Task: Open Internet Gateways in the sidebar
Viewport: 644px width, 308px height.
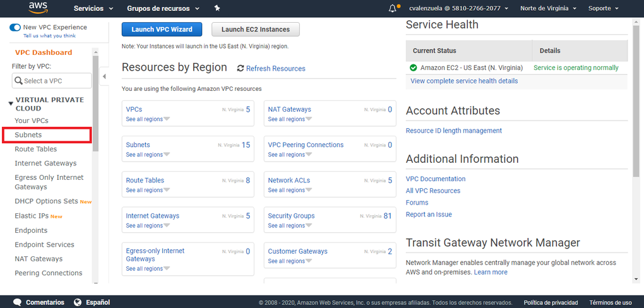Action: pos(45,163)
